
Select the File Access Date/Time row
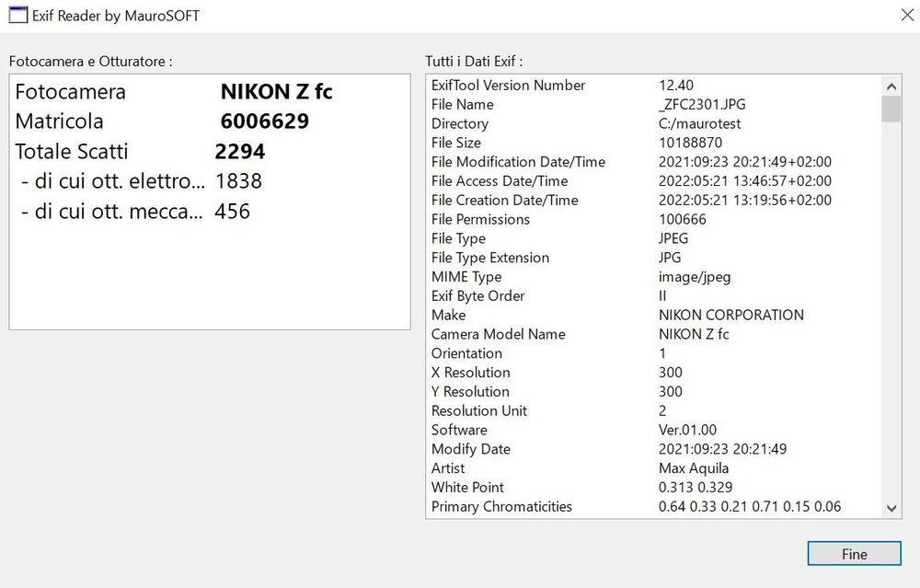(653, 180)
